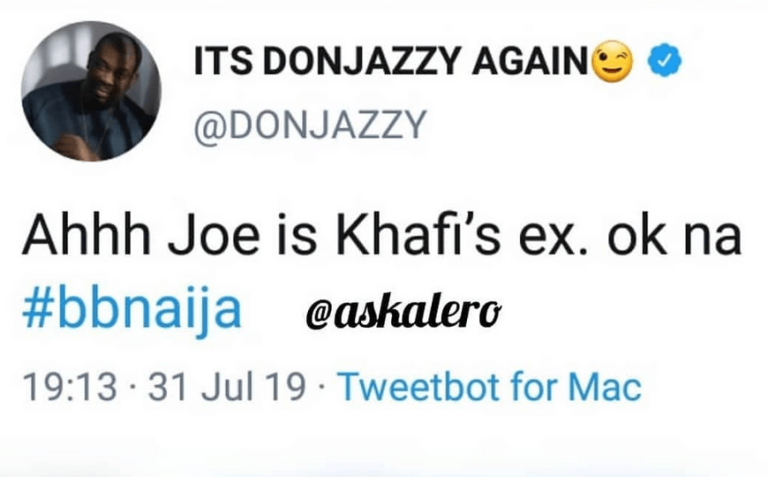768x477 pixels.
Task: Click the word Ahhh starting the tweet
Action: (x=86, y=236)
